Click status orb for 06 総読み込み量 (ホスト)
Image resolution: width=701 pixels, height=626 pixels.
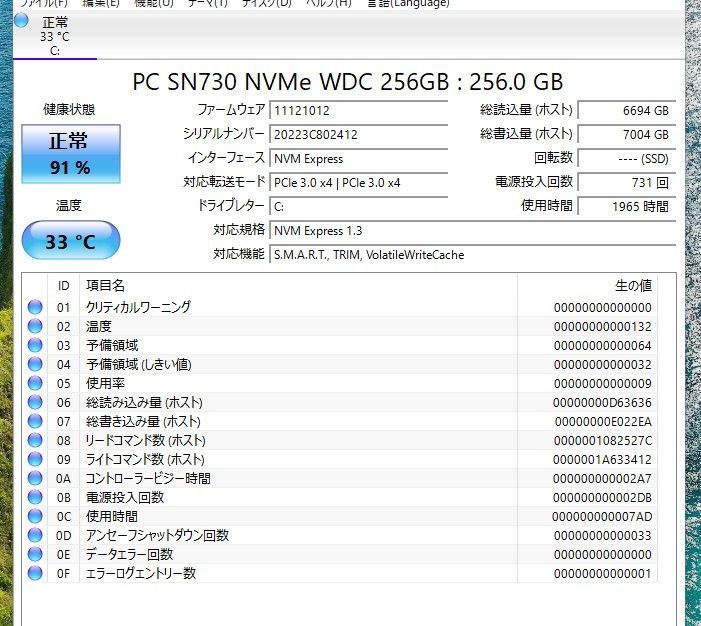[x=35, y=402]
